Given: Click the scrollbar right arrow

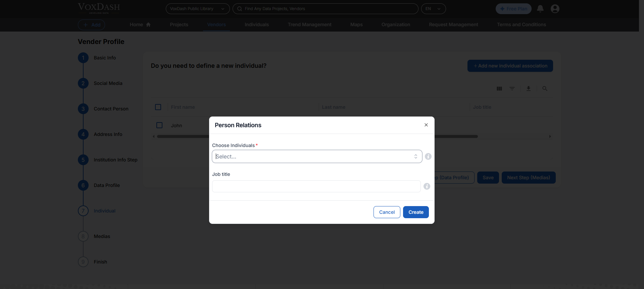Looking at the screenshot, I should (550, 137).
